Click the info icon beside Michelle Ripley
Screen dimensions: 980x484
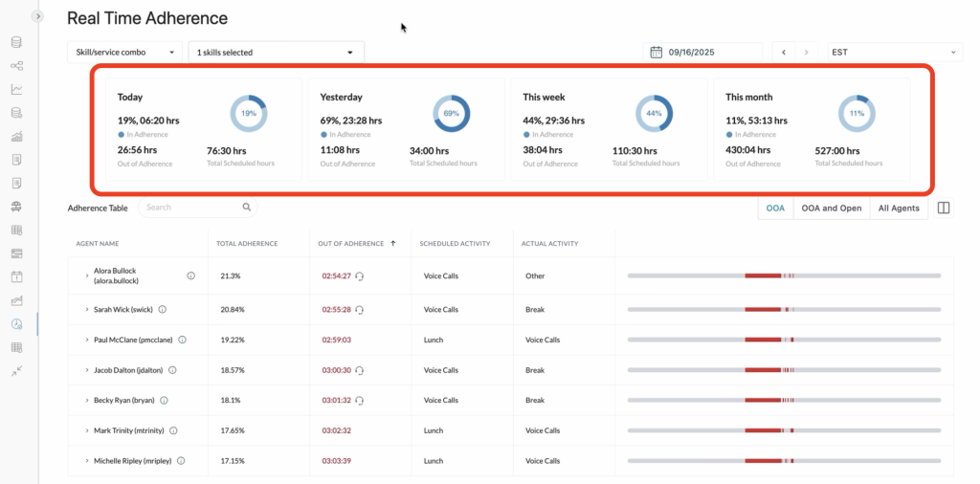click(x=181, y=461)
